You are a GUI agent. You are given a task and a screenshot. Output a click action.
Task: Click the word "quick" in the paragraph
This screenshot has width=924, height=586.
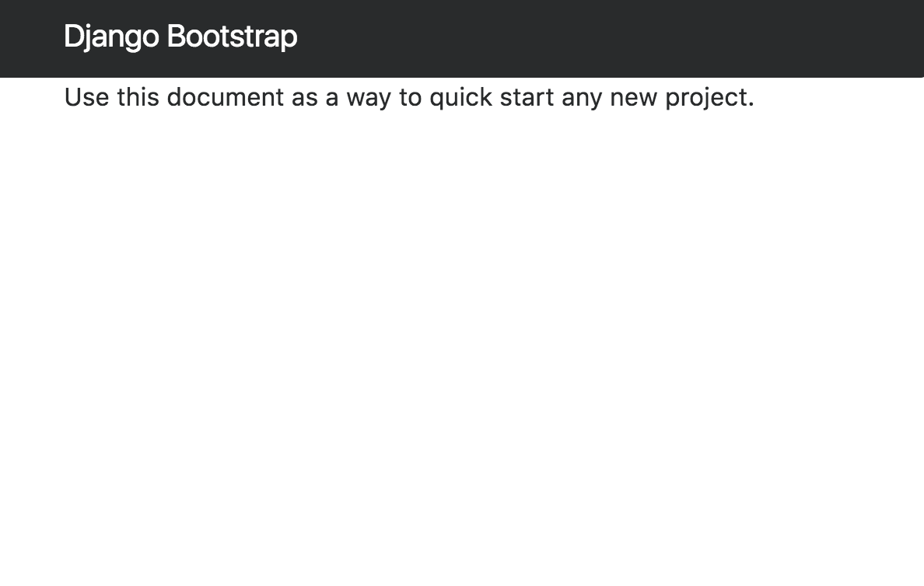pyautogui.click(x=460, y=98)
